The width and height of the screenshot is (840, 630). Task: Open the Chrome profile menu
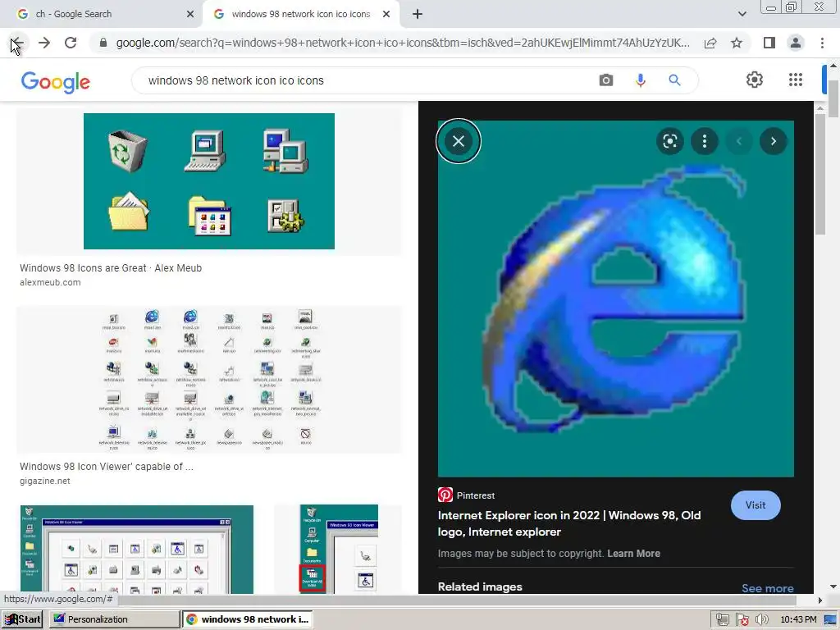[x=796, y=43]
